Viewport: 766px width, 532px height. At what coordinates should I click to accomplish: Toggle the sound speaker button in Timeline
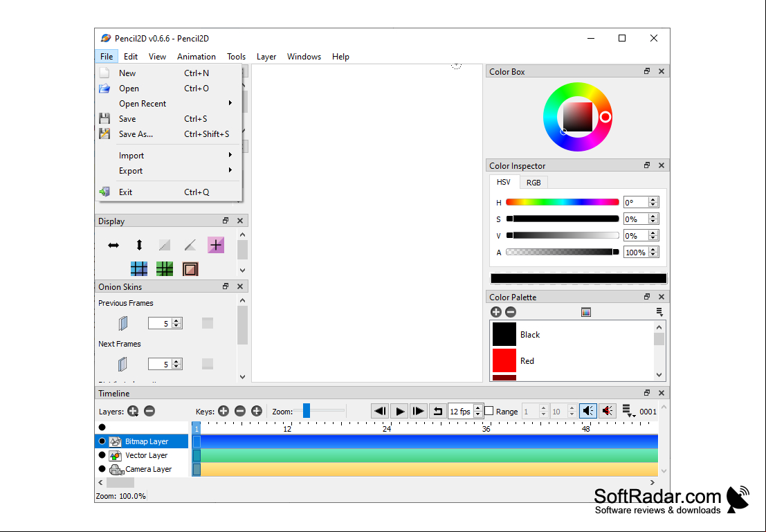coord(588,412)
